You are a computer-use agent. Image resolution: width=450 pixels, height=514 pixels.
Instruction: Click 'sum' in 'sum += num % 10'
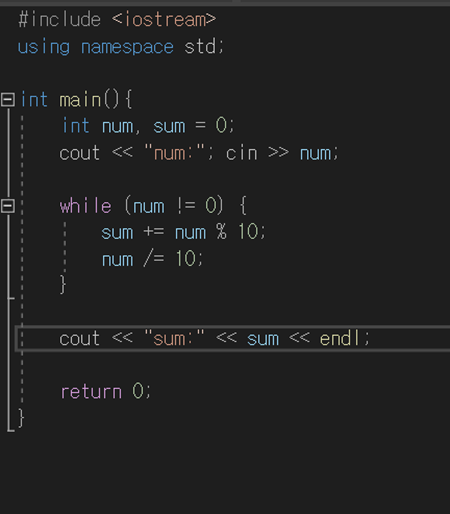pos(117,233)
